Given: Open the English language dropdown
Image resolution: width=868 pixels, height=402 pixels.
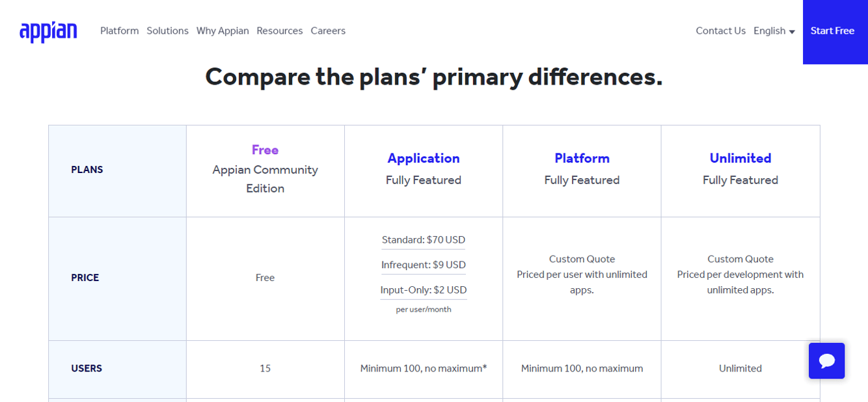Looking at the screenshot, I should tap(769, 31).
